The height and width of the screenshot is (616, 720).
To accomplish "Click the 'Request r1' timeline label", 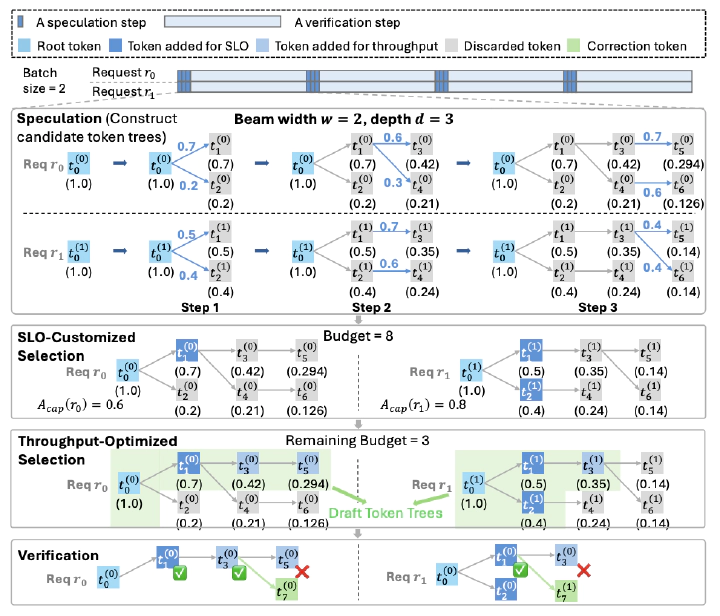I will tap(123, 92).
